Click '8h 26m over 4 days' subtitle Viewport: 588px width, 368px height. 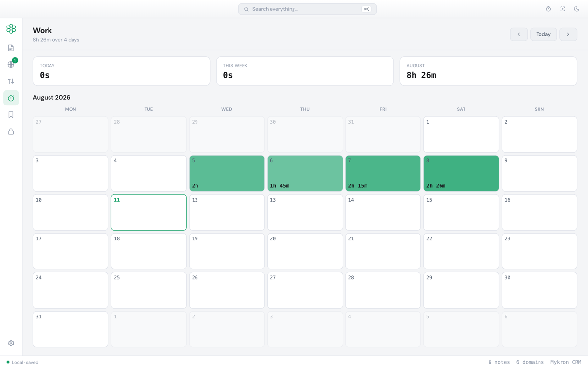56,40
